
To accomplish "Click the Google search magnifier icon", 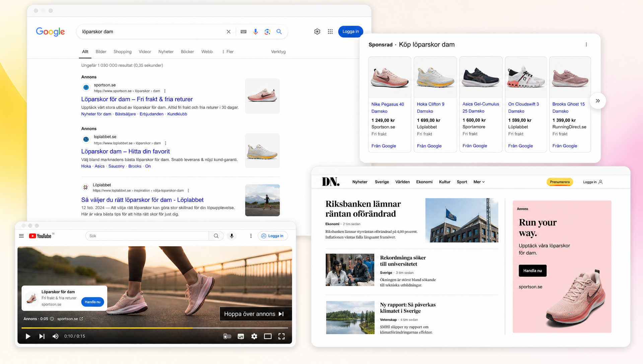I will tap(279, 32).
